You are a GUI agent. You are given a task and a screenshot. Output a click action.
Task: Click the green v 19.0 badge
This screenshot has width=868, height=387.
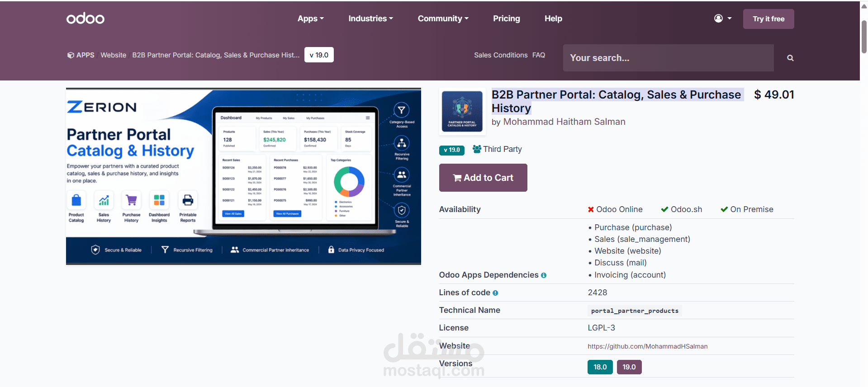point(451,150)
